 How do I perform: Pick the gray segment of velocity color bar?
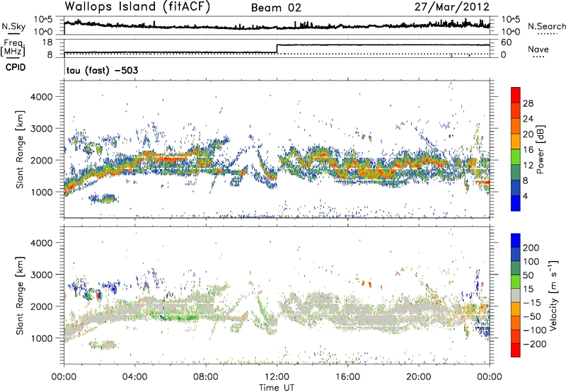[516, 296]
